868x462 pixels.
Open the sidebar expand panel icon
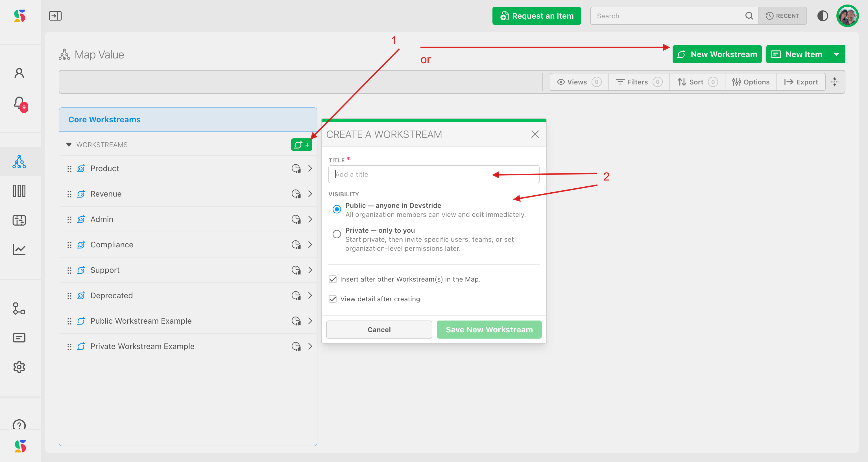(x=55, y=16)
